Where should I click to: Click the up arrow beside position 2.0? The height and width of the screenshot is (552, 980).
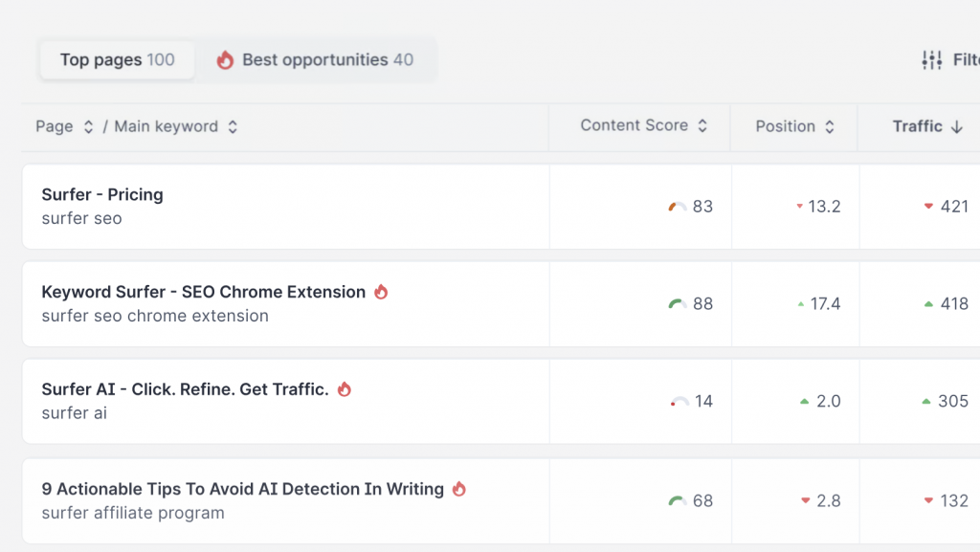pos(804,402)
